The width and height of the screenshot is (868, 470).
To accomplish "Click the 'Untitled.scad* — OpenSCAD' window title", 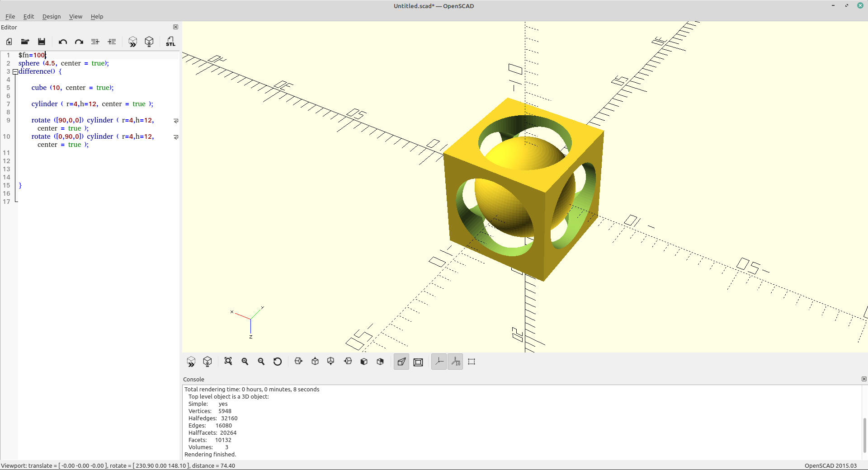I will pos(434,6).
